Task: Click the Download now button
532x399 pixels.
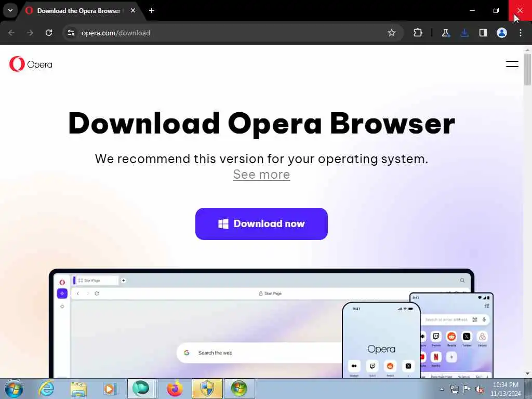Action: coord(261,224)
